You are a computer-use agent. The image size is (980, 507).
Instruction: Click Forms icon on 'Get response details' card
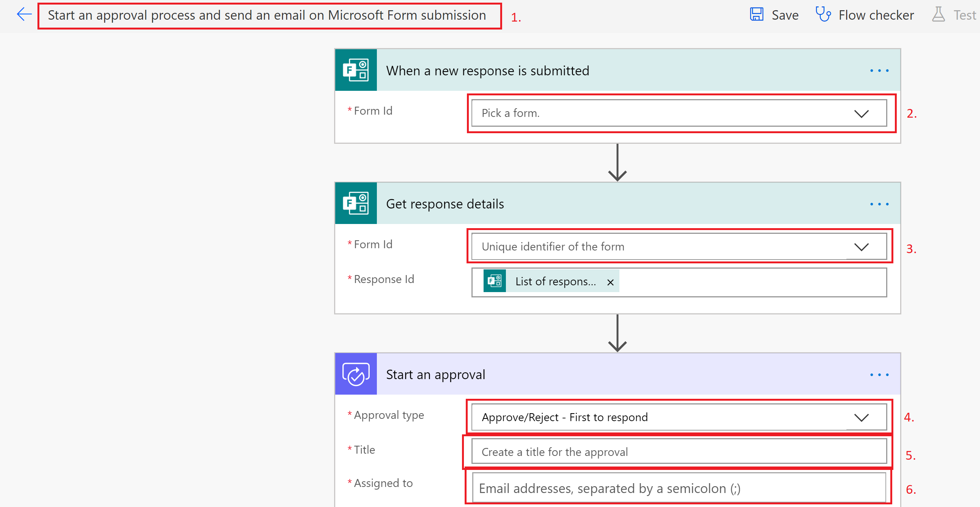point(356,203)
